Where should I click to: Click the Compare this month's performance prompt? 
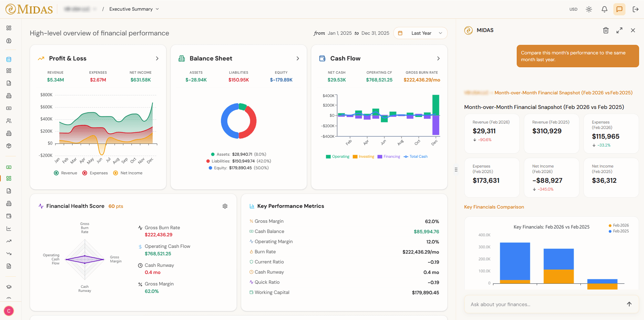tap(578, 56)
